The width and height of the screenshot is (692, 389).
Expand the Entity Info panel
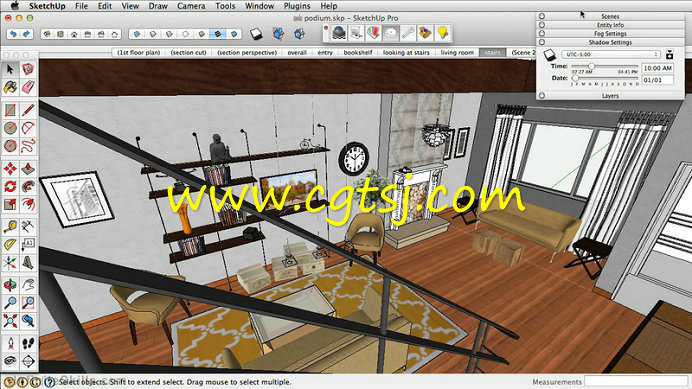point(610,25)
